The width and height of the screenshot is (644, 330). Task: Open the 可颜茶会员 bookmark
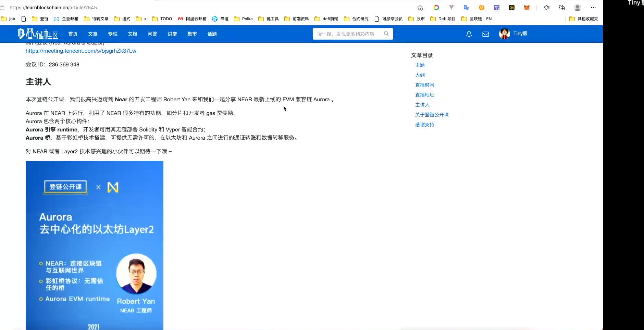coord(388,19)
